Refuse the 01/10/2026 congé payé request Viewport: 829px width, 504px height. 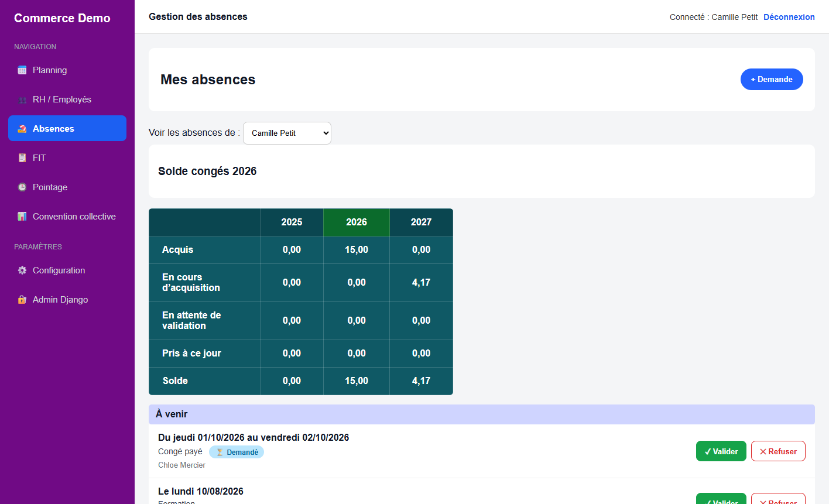point(778,451)
